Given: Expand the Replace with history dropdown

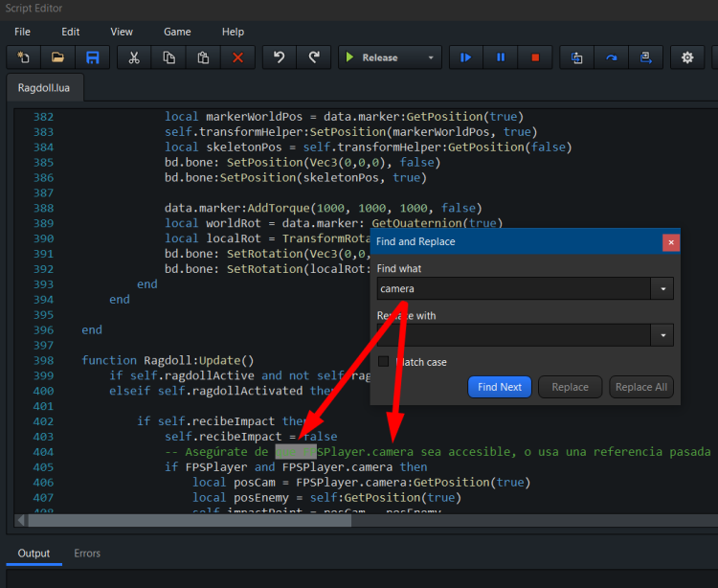Looking at the screenshot, I should [x=662, y=335].
